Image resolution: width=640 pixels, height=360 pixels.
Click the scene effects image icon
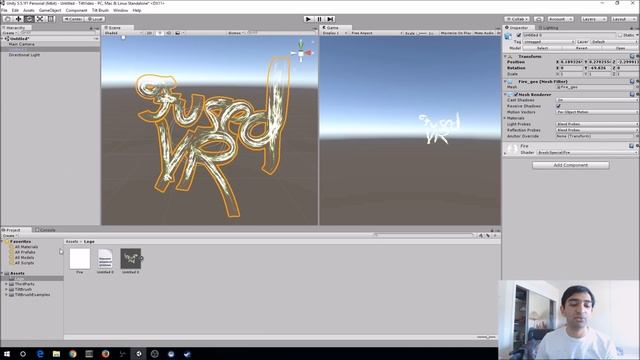(178, 33)
